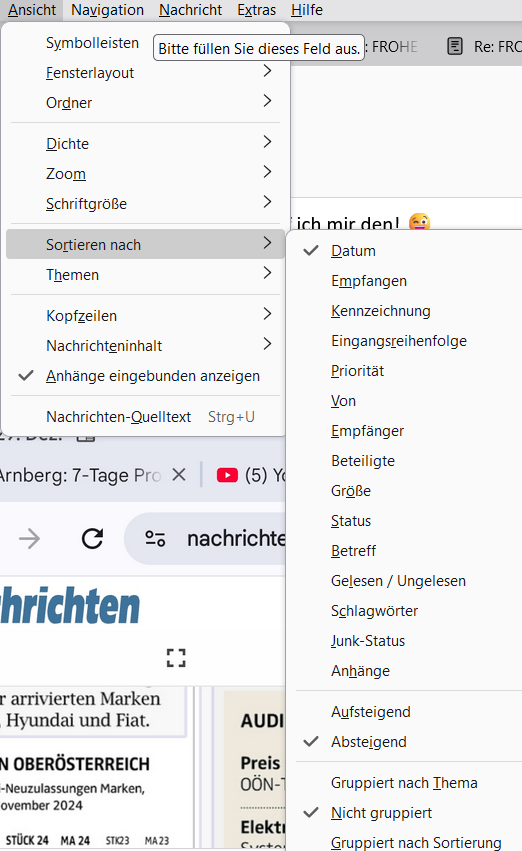Click the fullscreen expand icon
Screen dimensions: 522x851
click(176, 658)
